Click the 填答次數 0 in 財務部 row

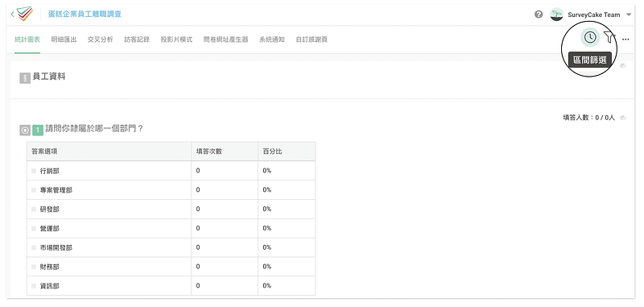click(x=198, y=267)
